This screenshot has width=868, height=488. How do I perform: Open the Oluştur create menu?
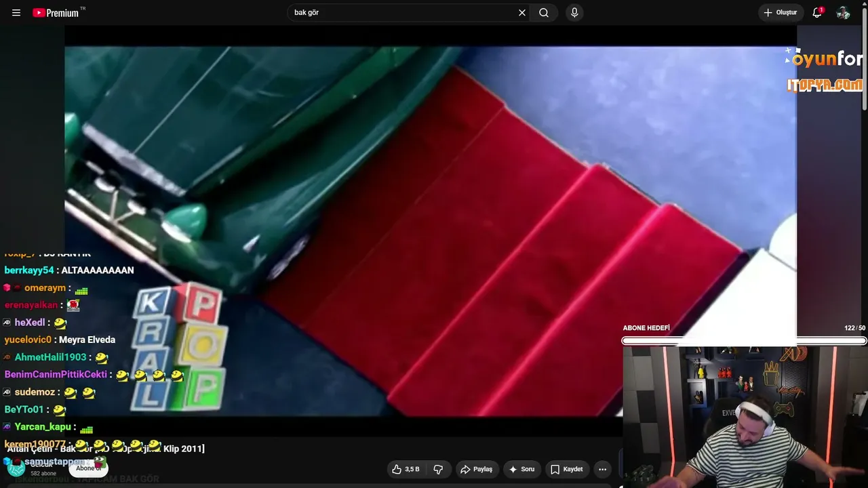pos(781,13)
